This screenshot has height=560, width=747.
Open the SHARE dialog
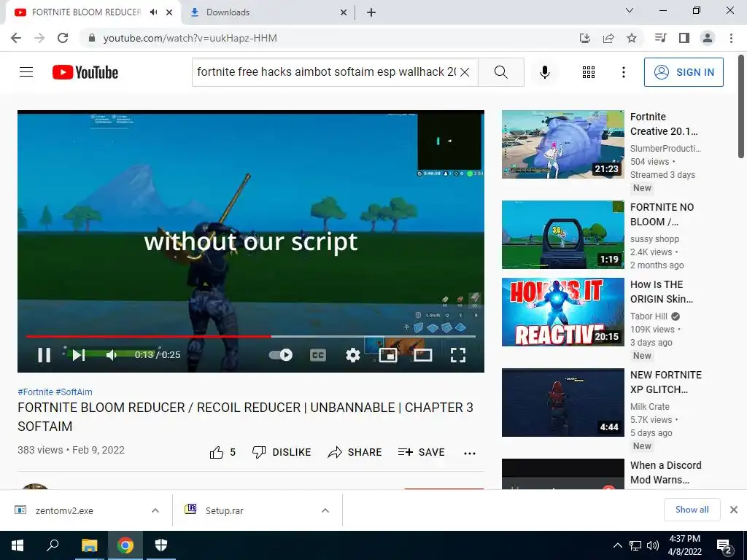tap(355, 452)
